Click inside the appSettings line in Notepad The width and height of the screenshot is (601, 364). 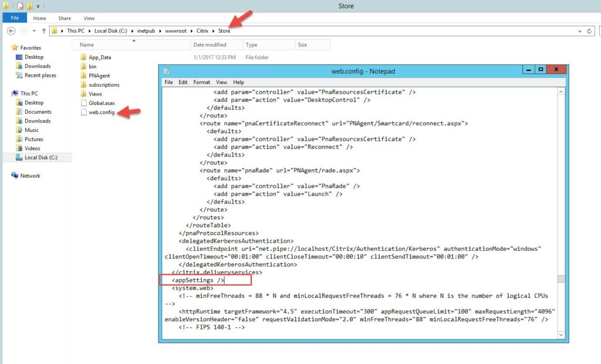pos(194,281)
